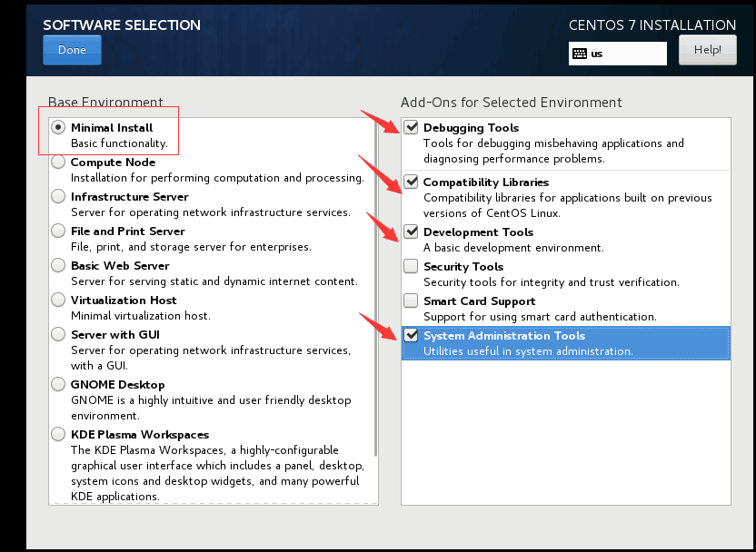Choose the Infrastructure Server radio option

click(58, 196)
